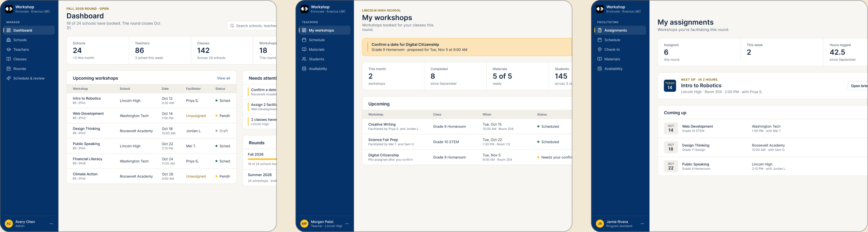868x232 pixels.
Task: Click the Assigned 6 this round card
Action: [699, 52]
